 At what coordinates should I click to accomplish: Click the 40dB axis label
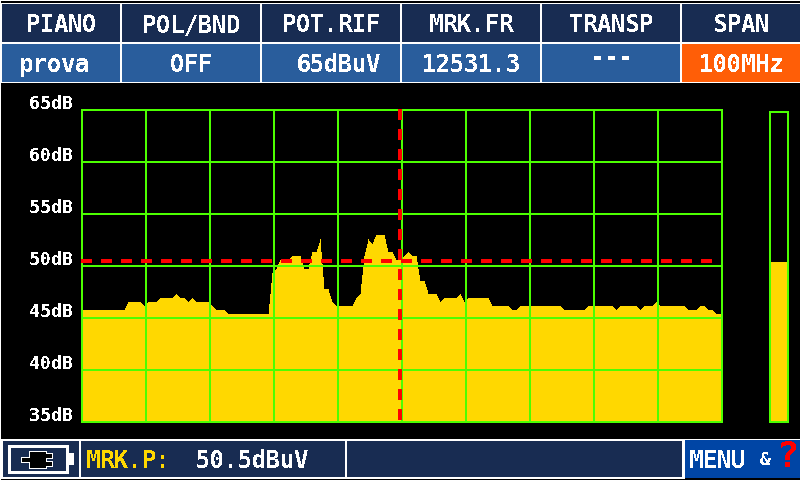(x=51, y=363)
